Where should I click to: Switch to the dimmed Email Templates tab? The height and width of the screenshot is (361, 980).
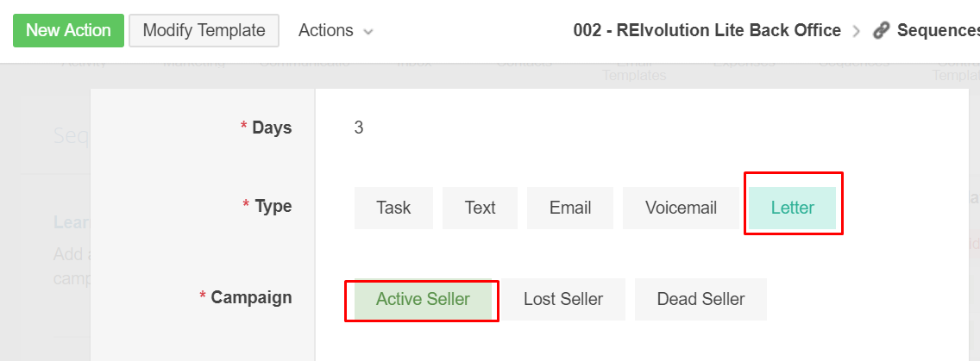point(633,69)
